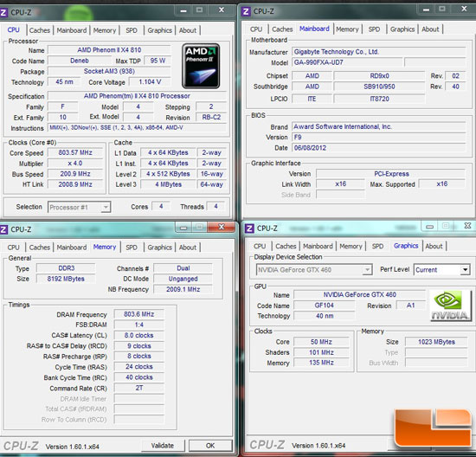Image resolution: width=476 pixels, height=457 pixels.
Task: Open SPD tab in CPU window
Action: 132,30
